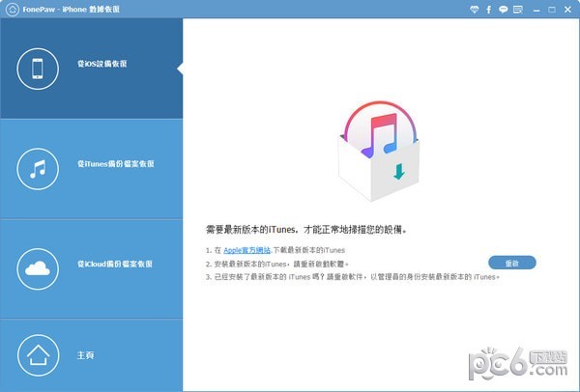
Task: Minimize the FonePaw window
Action: (536, 11)
